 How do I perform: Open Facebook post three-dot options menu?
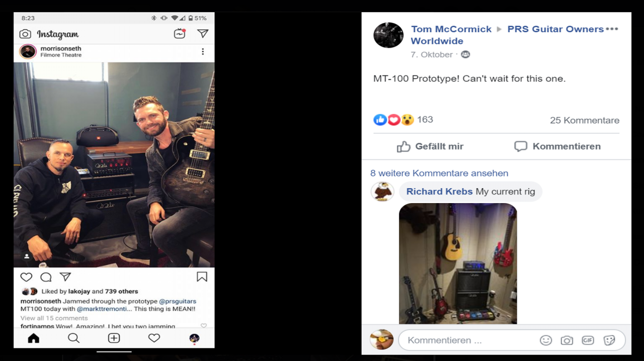[612, 29]
